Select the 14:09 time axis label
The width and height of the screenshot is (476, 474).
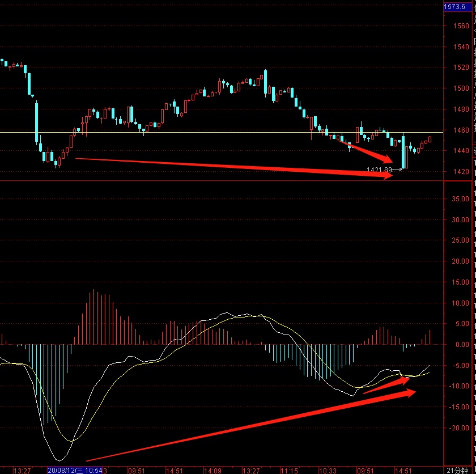tap(212, 471)
